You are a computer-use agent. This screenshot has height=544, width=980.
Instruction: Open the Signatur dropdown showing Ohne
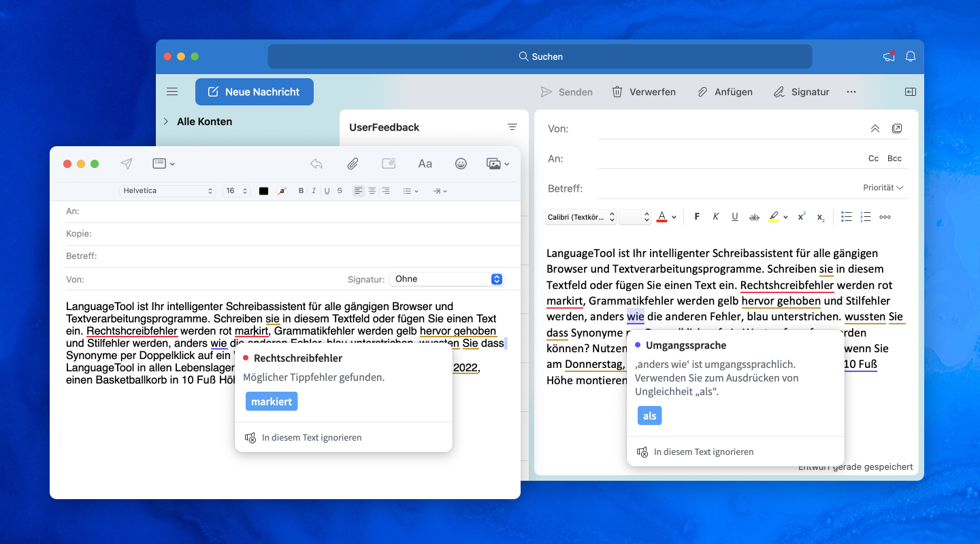click(446, 279)
